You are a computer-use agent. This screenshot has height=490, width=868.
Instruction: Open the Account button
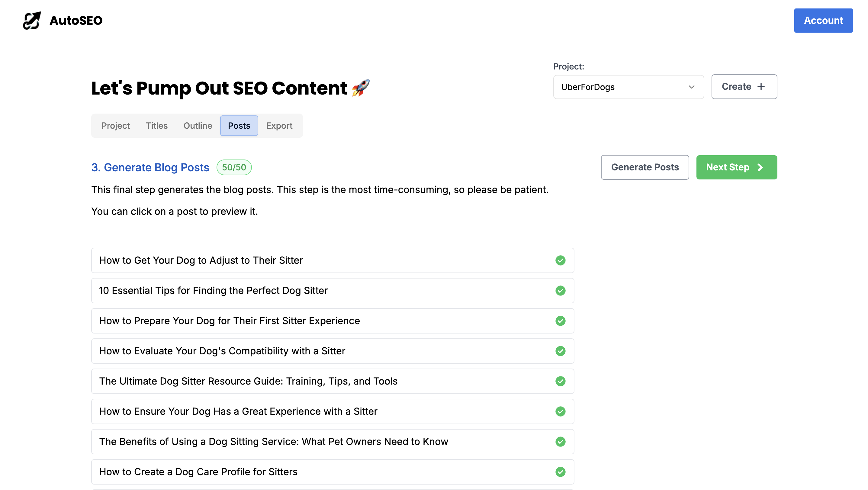(x=823, y=21)
